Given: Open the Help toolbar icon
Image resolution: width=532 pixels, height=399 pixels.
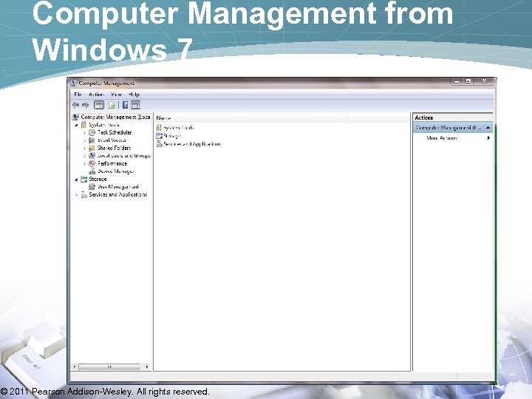Looking at the screenshot, I should (x=125, y=105).
